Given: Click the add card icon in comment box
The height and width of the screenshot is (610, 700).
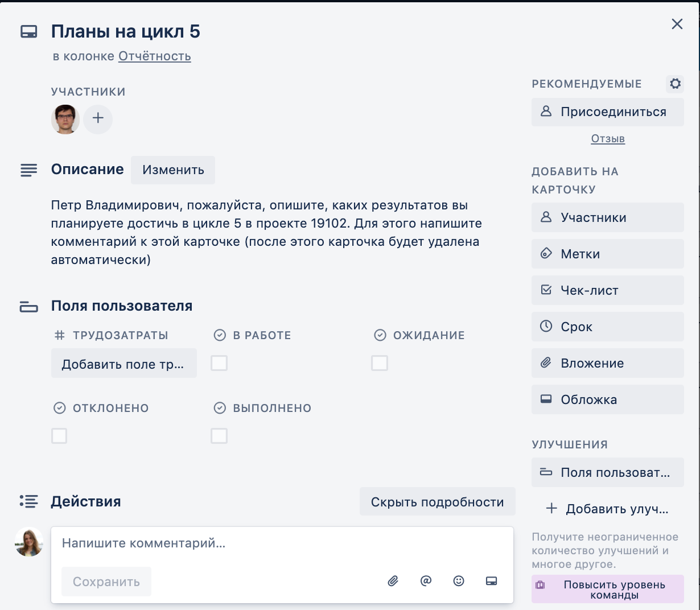Looking at the screenshot, I should point(492,581).
